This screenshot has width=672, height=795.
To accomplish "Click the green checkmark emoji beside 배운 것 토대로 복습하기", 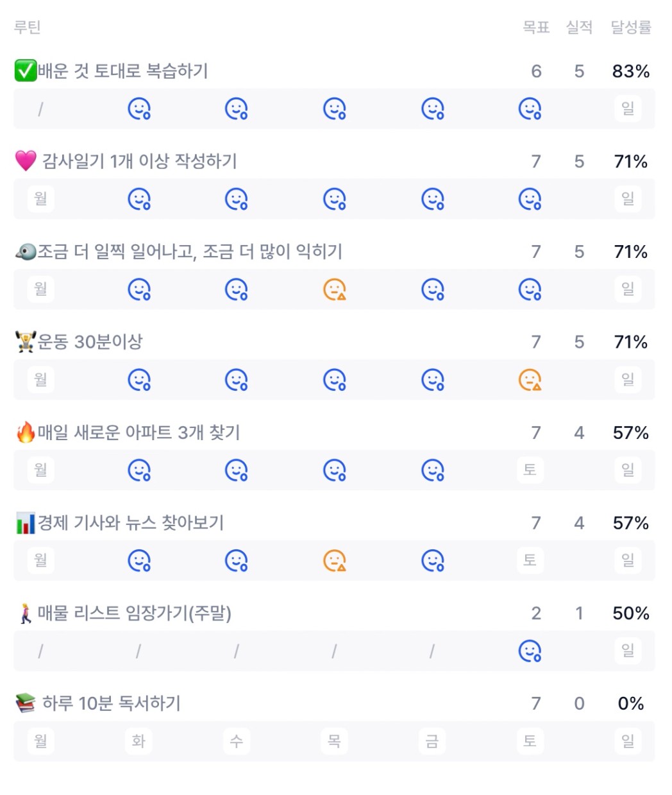I will (x=25, y=71).
